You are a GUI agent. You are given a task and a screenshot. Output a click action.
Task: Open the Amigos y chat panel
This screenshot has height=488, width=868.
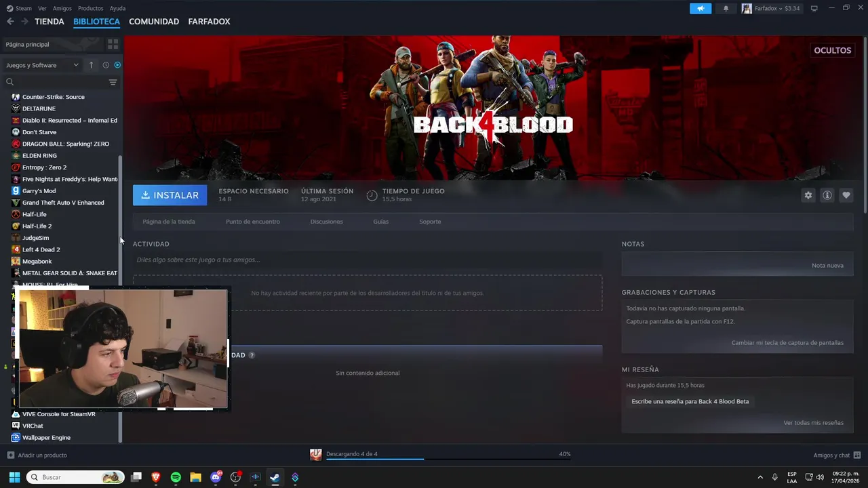(837, 455)
